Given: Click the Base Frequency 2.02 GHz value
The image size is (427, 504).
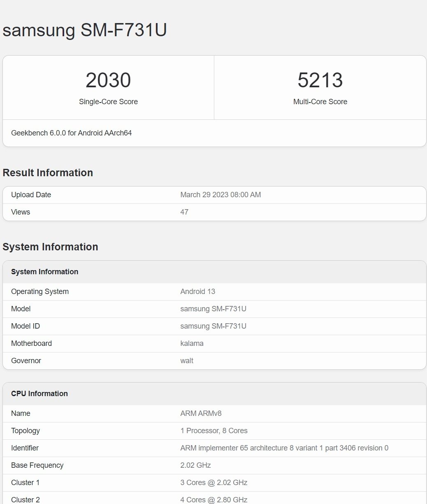Looking at the screenshot, I should [x=195, y=465].
